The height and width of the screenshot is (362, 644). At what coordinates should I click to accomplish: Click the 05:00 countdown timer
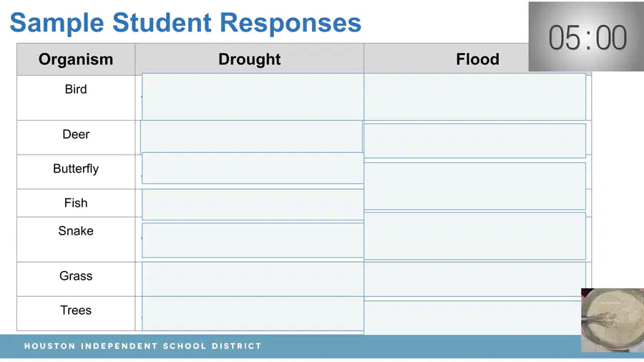pyautogui.click(x=586, y=36)
